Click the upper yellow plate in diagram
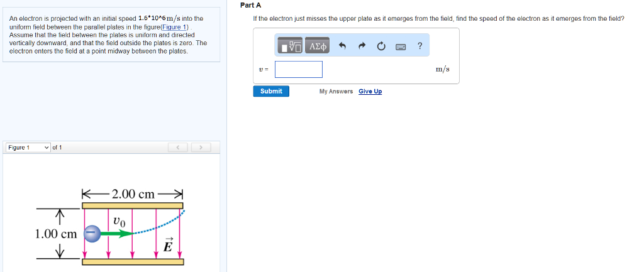This screenshot has width=644, height=272. [x=133, y=205]
